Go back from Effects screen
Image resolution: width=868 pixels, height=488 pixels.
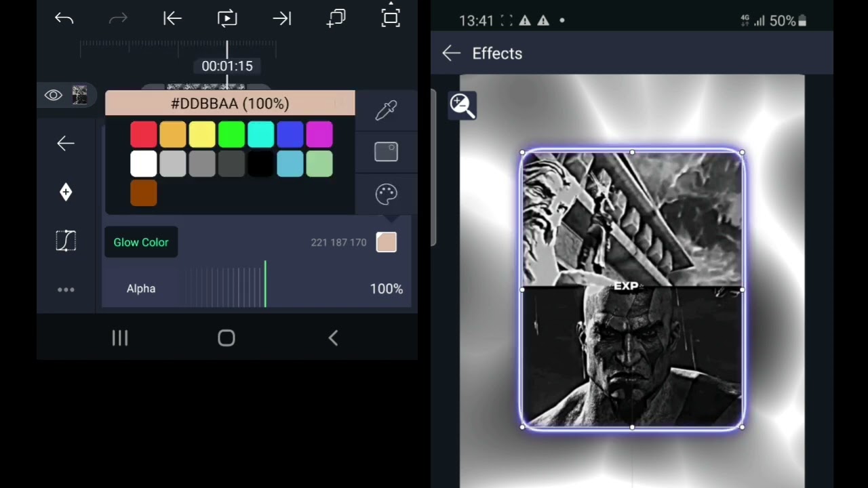[x=451, y=54]
